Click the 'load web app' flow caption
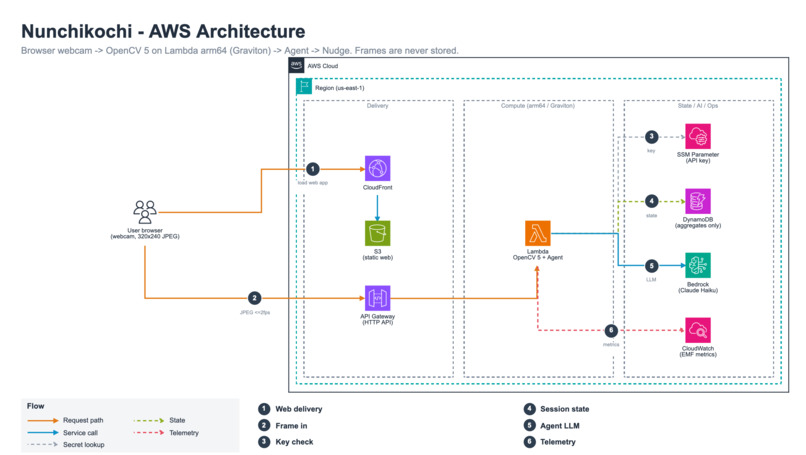The height and width of the screenshot is (455, 806). [313, 183]
